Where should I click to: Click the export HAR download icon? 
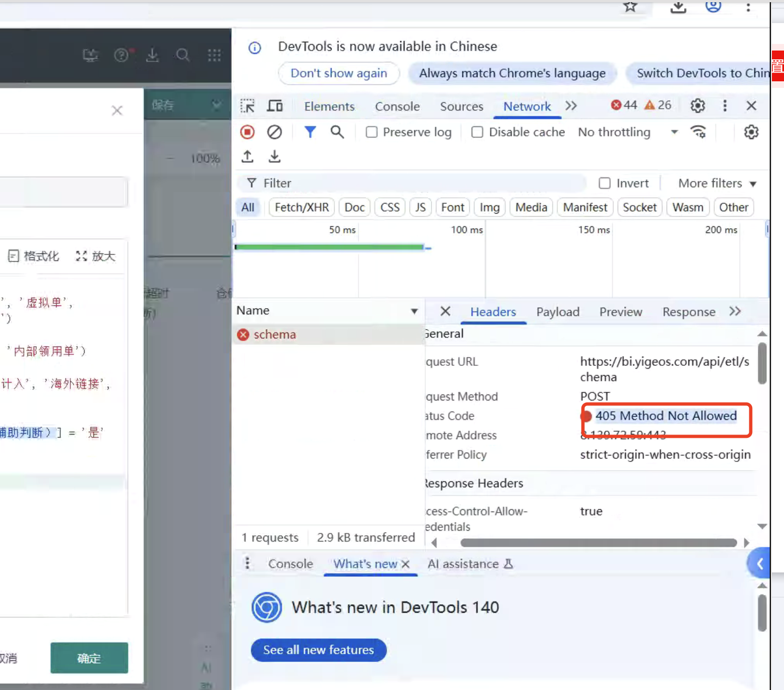[x=275, y=157]
